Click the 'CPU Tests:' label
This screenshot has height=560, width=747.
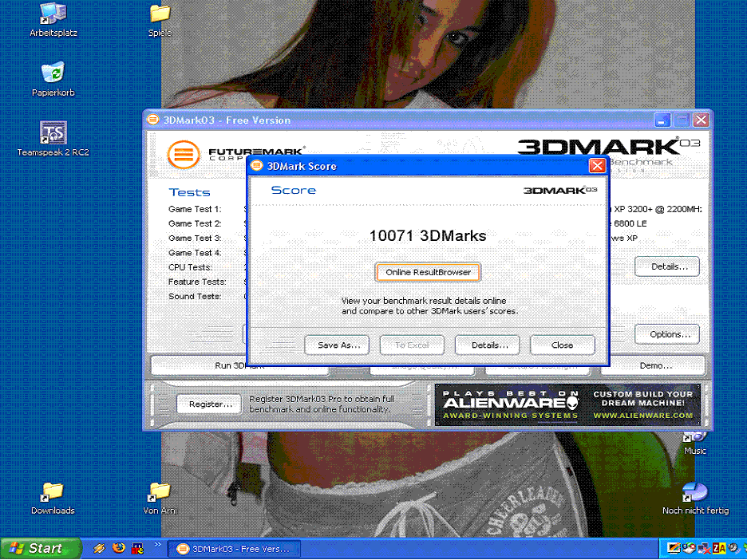coord(190,267)
